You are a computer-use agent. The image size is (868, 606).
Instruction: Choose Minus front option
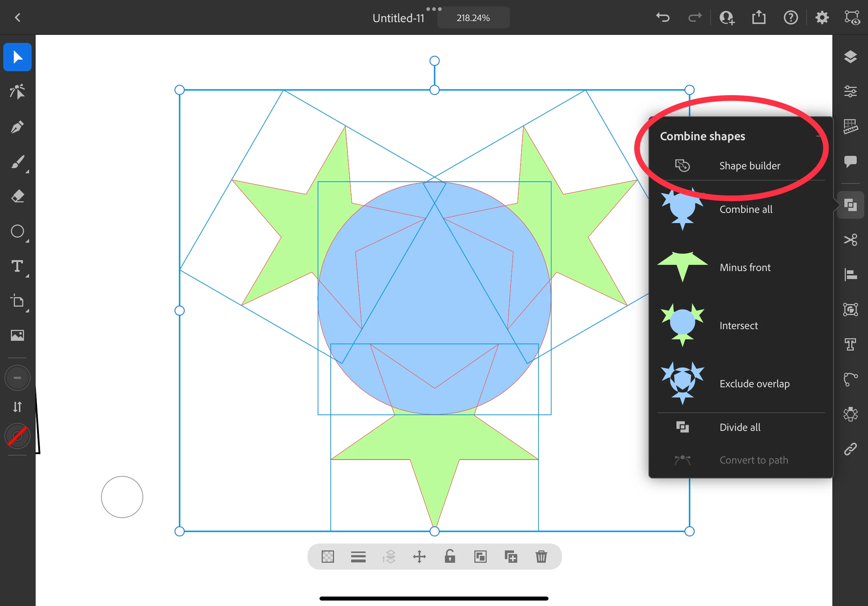(x=744, y=267)
